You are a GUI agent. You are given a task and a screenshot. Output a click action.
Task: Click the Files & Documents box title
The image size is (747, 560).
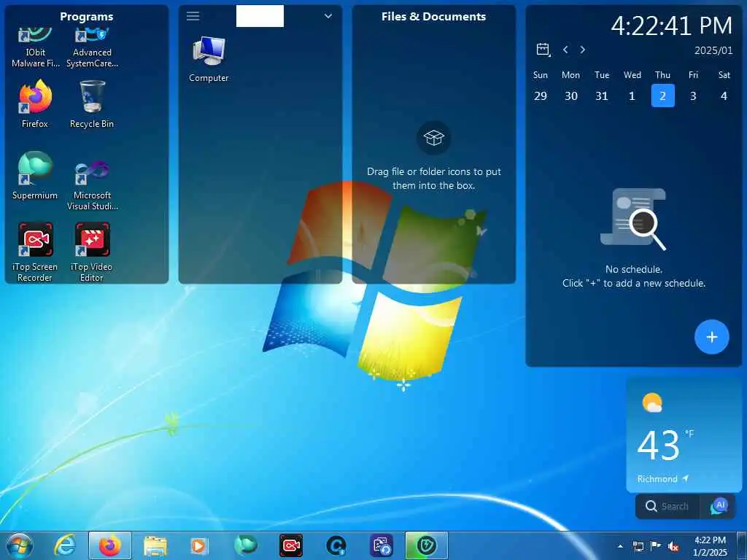pyautogui.click(x=433, y=17)
